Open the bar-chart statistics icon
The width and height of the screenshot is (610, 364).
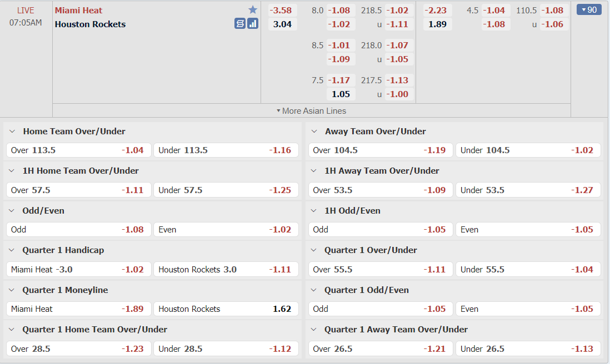[x=253, y=24]
